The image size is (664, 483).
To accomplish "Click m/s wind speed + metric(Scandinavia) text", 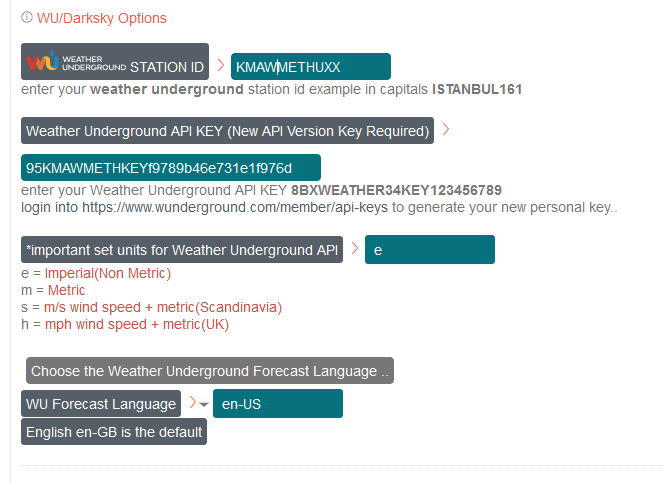I will [x=163, y=307].
